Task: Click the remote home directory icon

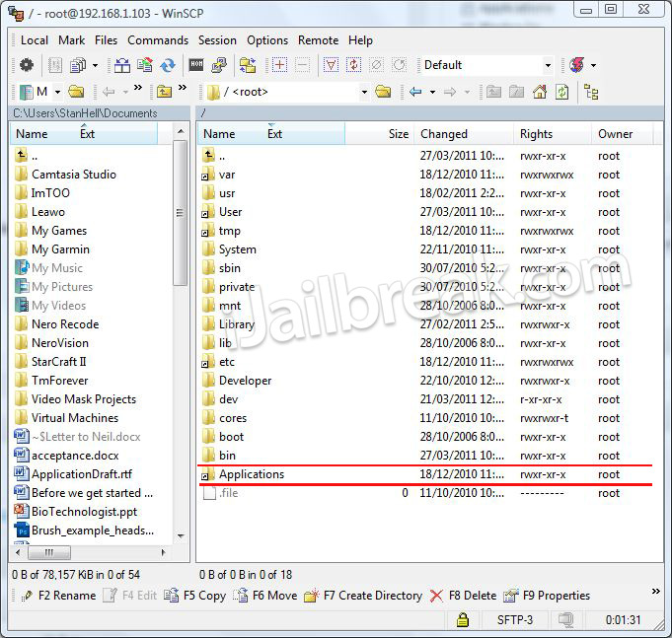Action: 540,92
